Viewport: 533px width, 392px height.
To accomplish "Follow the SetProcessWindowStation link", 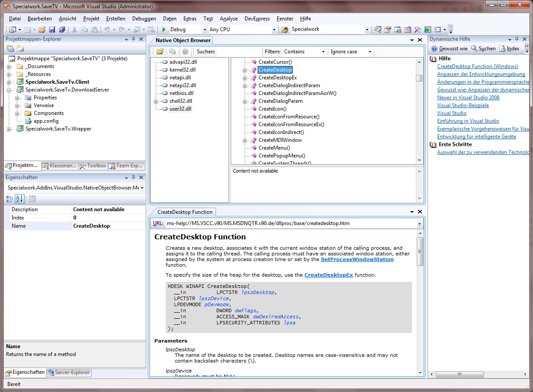I will [x=357, y=259].
